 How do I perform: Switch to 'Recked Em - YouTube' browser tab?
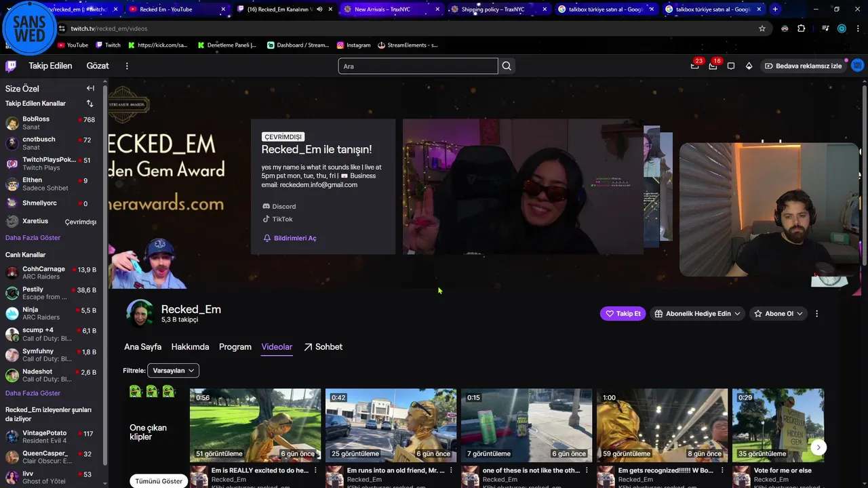[178, 9]
